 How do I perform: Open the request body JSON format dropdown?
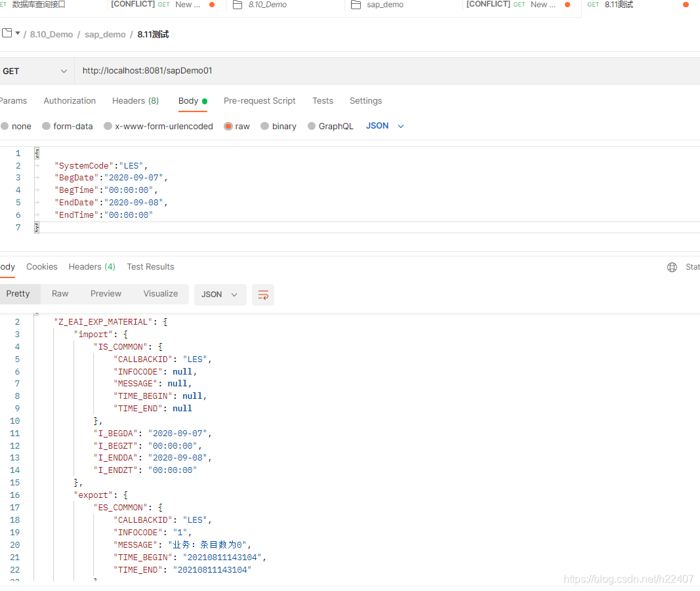tap(385, 126)
